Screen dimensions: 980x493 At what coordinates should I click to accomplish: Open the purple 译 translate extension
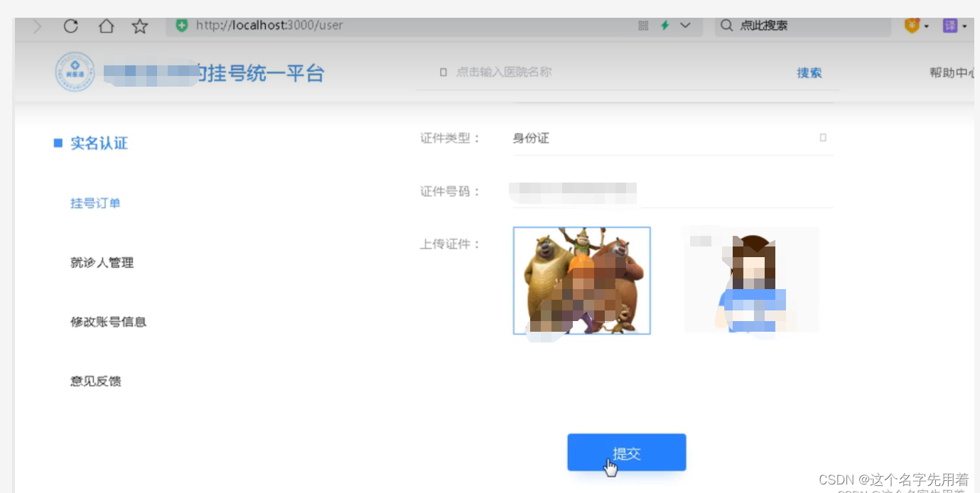click(950, 26)
